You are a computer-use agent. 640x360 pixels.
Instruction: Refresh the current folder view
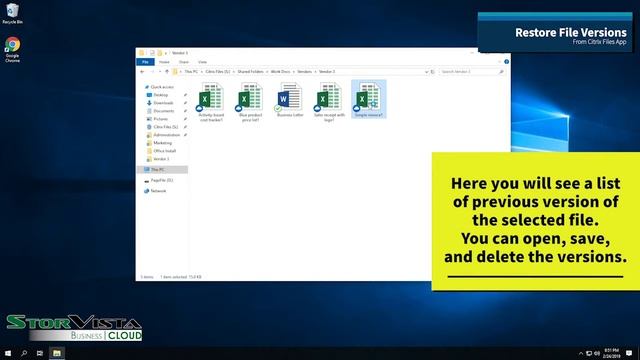click(433, 72)
